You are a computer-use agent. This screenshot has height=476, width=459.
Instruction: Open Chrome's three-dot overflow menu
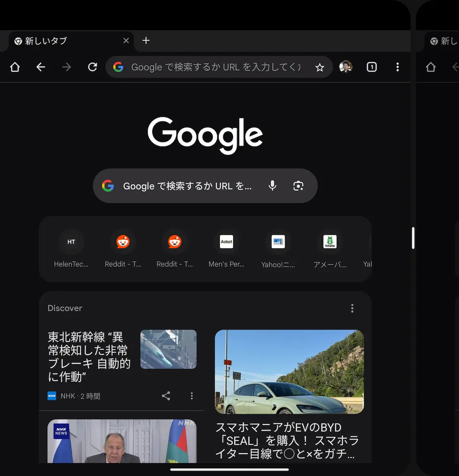click(x=398, y=67)
